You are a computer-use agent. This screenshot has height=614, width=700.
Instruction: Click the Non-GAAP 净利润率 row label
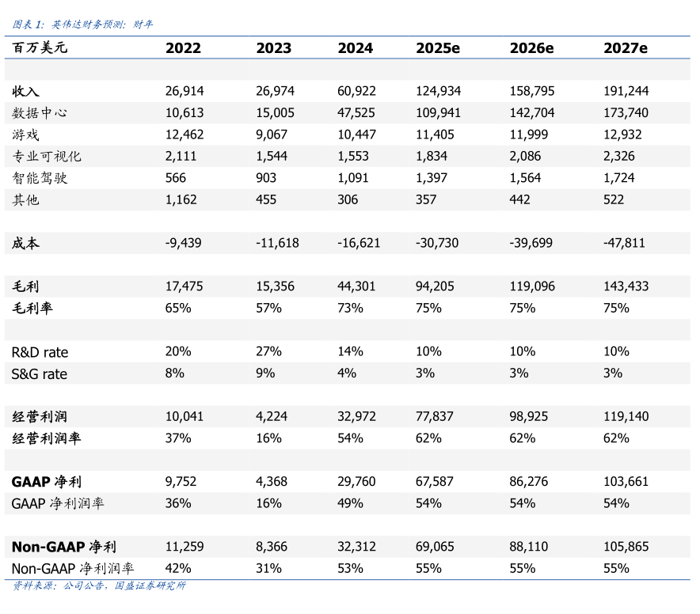click(73, 568)
